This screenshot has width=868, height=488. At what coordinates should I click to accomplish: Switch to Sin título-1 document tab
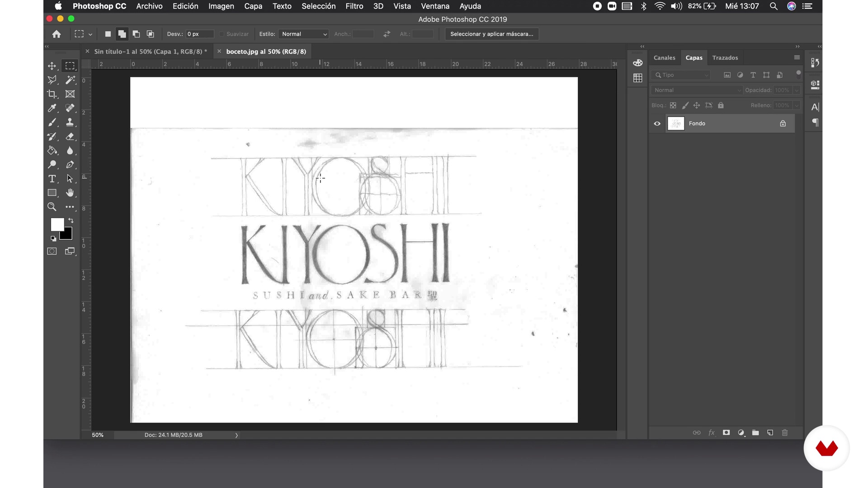151,52
